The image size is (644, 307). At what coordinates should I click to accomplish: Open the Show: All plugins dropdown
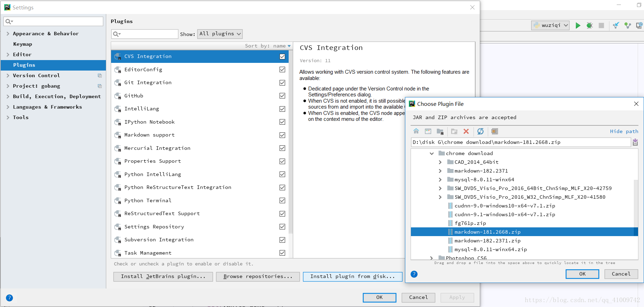220,34
